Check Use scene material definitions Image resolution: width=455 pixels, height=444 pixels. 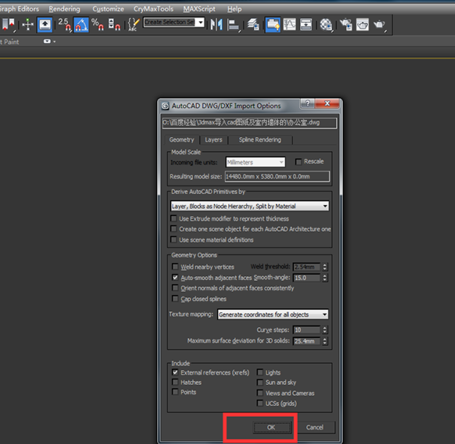173,240
